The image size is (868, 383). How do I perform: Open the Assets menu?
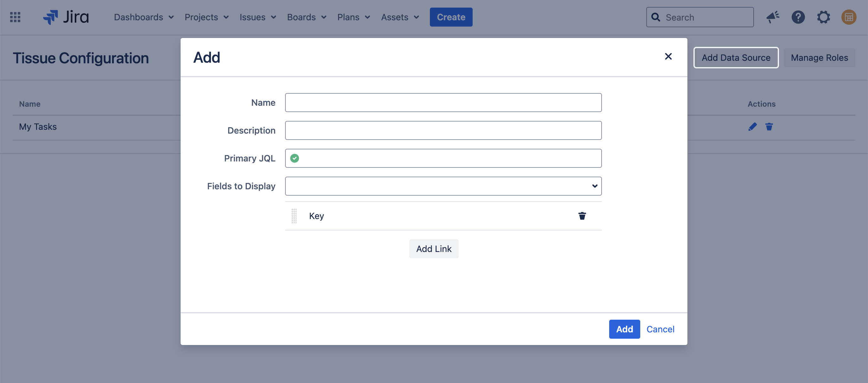(x=400, y=17)
